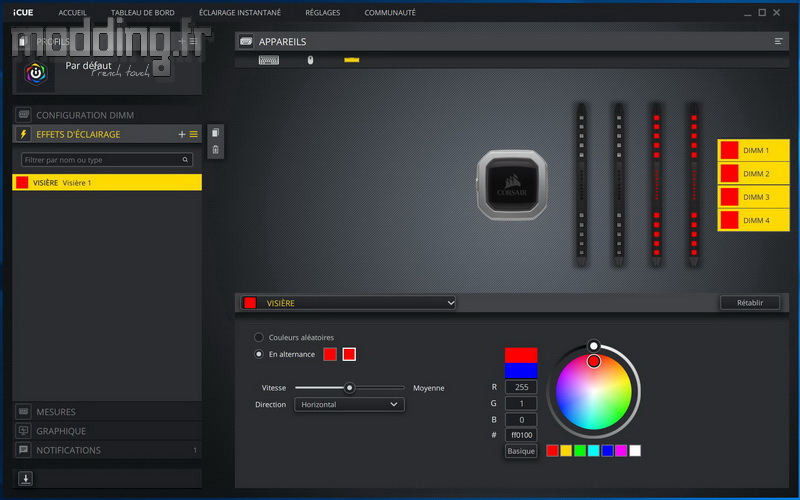800x500 pixels.
Task: Click the new color red preview box
Action: tap(521, 355)
